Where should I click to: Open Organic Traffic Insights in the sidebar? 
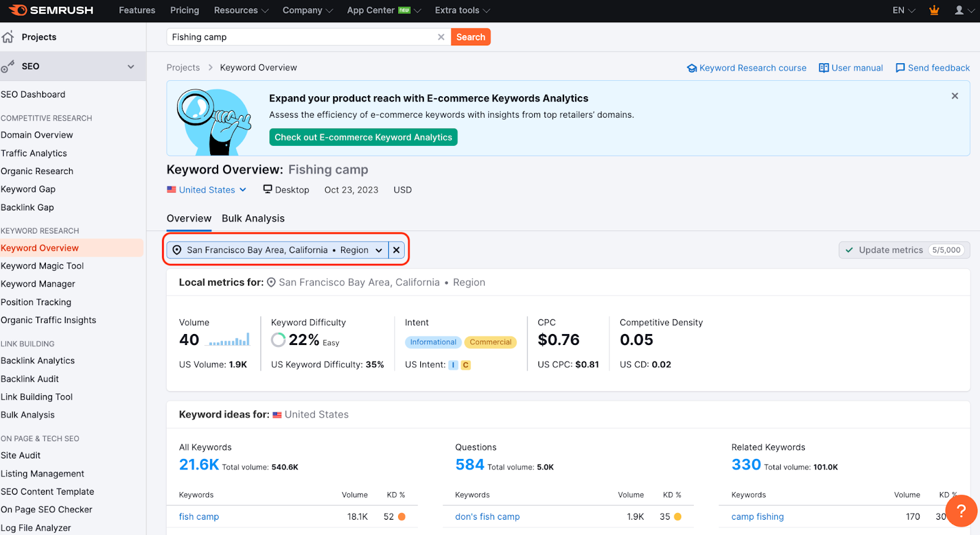click(48, 320)
